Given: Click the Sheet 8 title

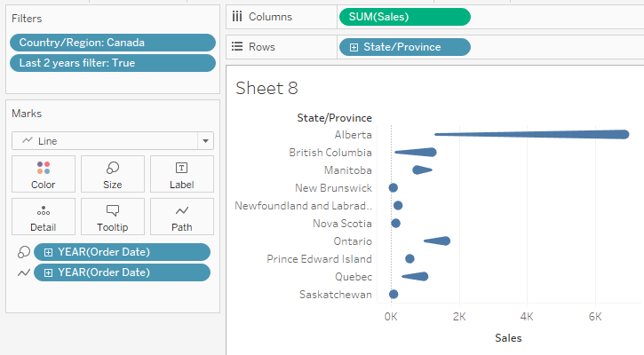Looking at the screenshot, I should (266, 88).
